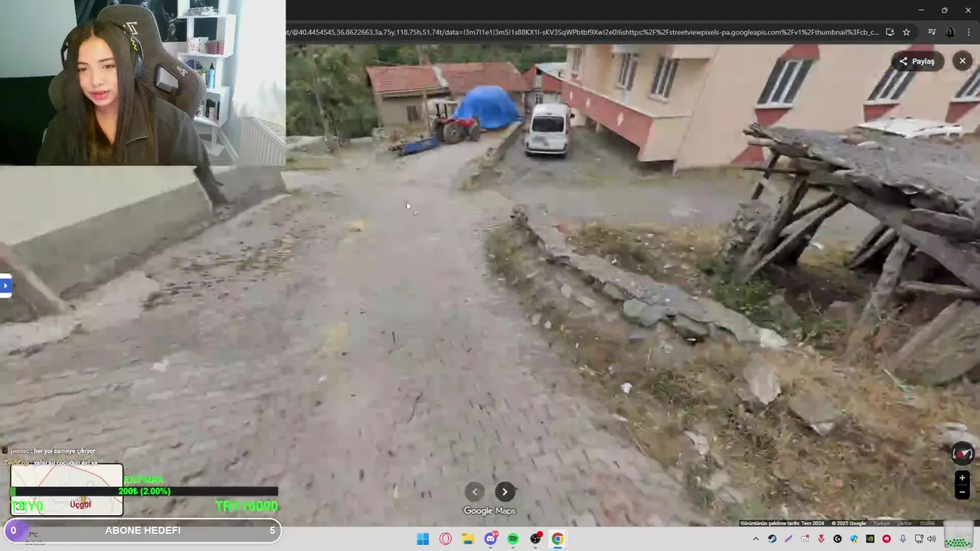The image size is (980, 551).
Task: Close the Street View panorama
Action: coord(962,61)
